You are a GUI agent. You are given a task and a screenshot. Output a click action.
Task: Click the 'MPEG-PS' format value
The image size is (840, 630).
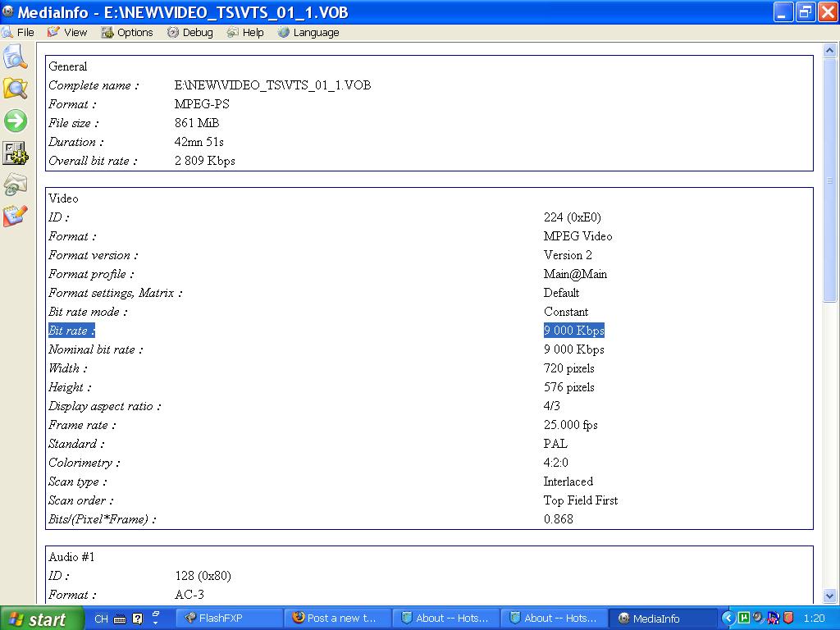pos(202,104)
